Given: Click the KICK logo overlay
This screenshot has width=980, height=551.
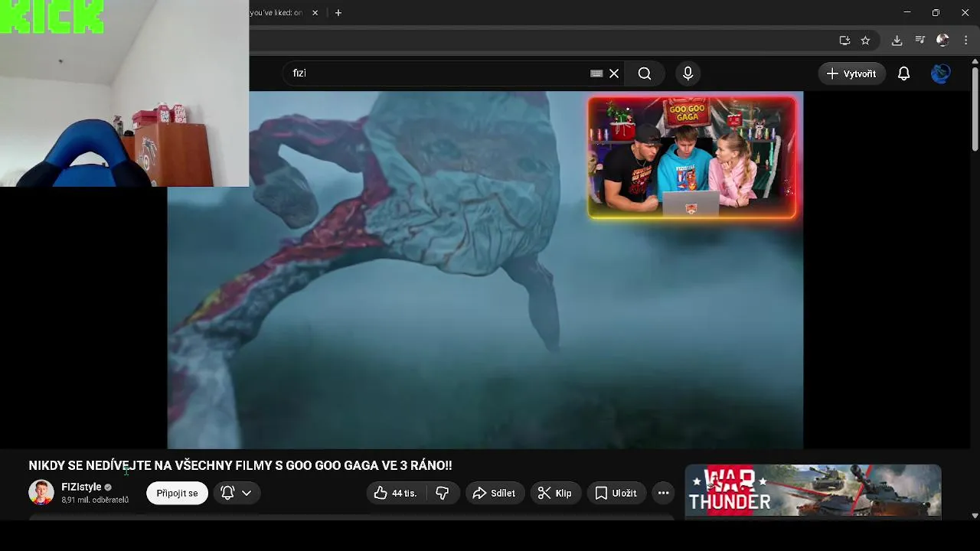Looking at the screenshot, I should 52,17.
